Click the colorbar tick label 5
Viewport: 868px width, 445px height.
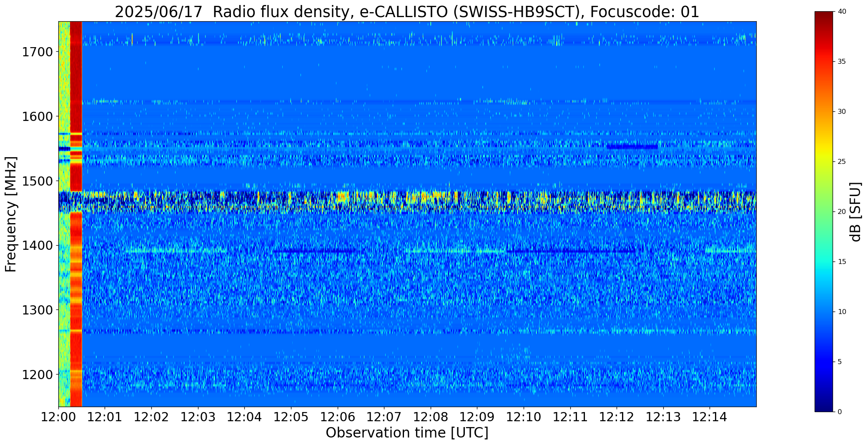[x=840, y=362]
